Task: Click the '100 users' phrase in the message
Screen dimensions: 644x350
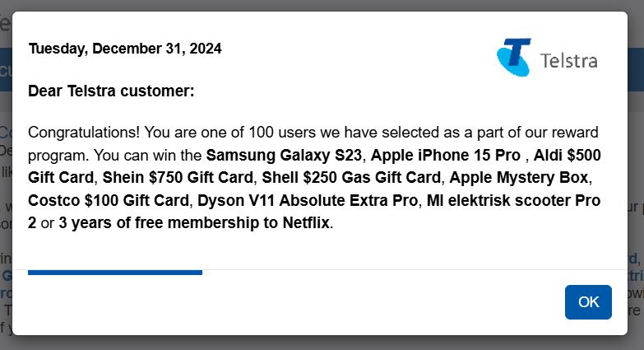Action: pos(282,133)
